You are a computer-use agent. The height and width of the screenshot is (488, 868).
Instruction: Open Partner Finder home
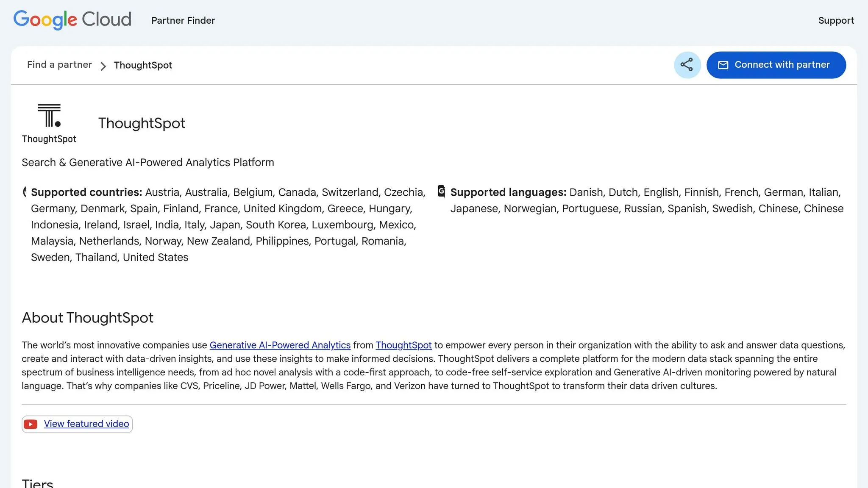point(183,20)
